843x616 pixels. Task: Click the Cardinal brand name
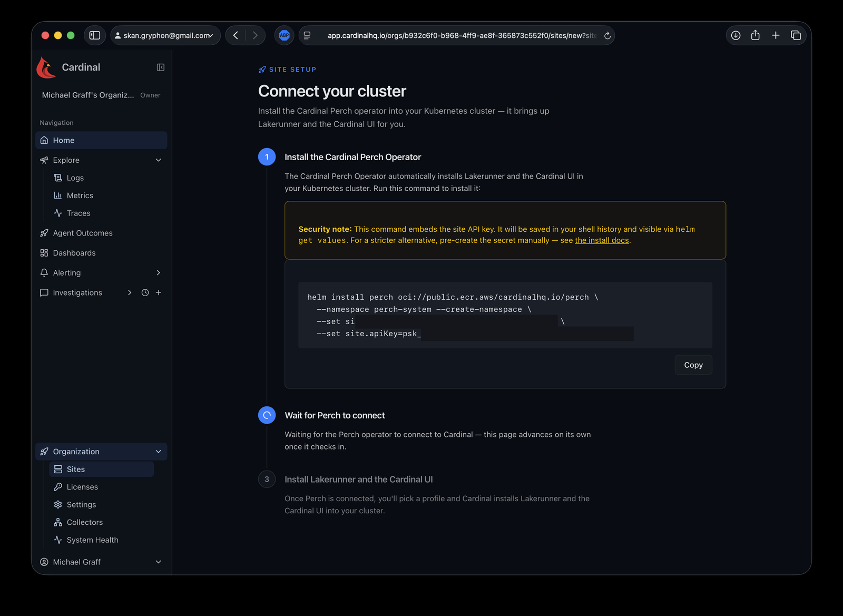(x=81, y=67)
